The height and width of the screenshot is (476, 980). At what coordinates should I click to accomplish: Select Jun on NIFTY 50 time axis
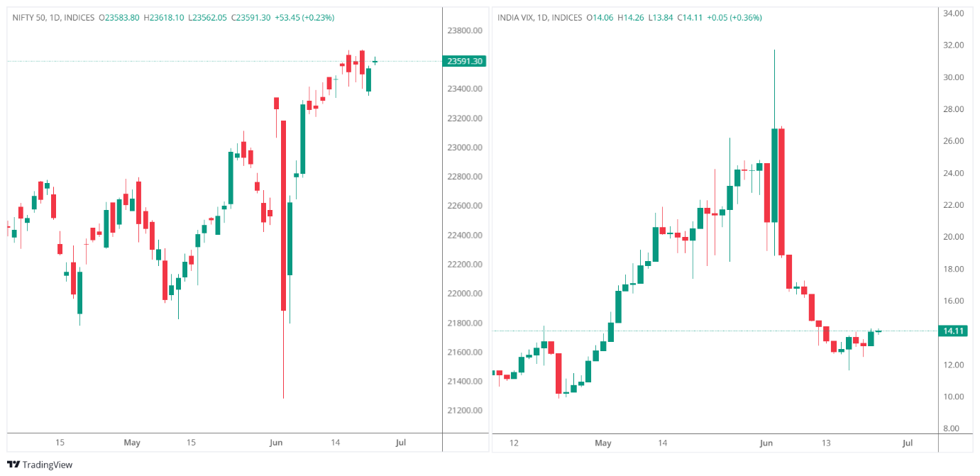[x=276, y=443]
